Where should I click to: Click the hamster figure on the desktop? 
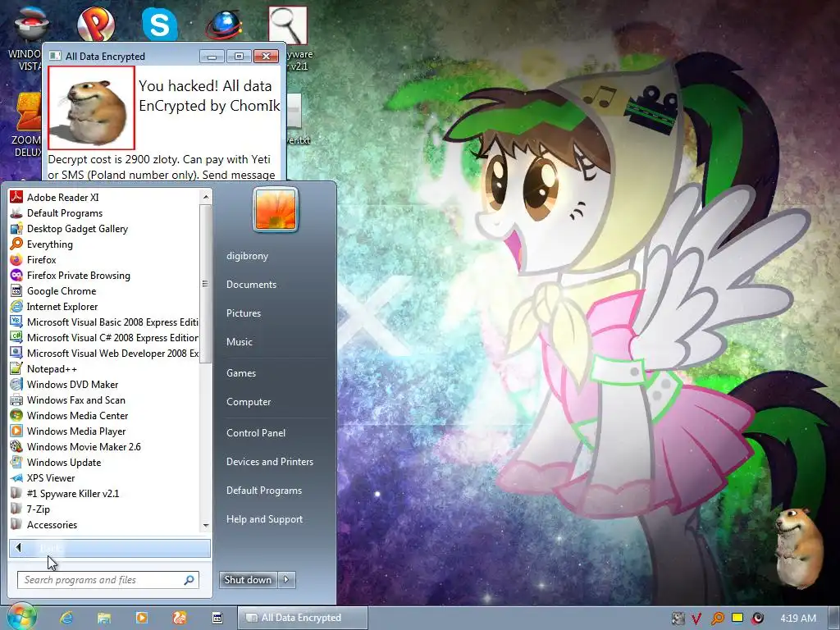tap(799, 547)
